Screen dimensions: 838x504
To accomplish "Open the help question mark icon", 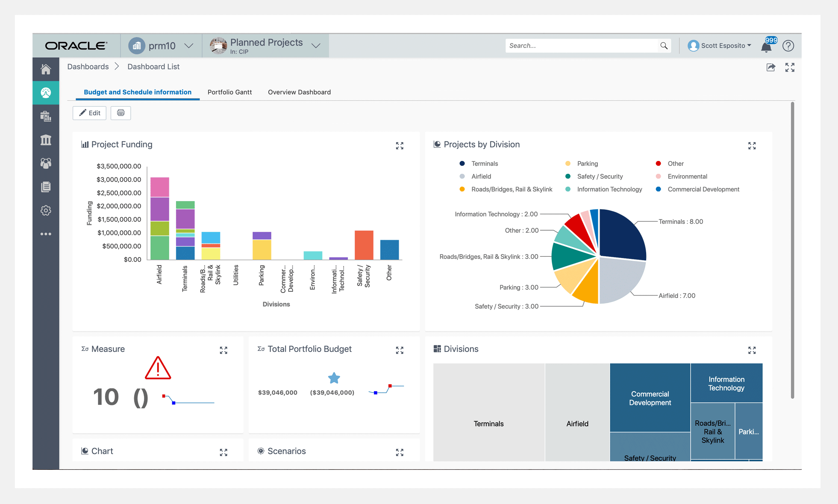I will 788,46.
